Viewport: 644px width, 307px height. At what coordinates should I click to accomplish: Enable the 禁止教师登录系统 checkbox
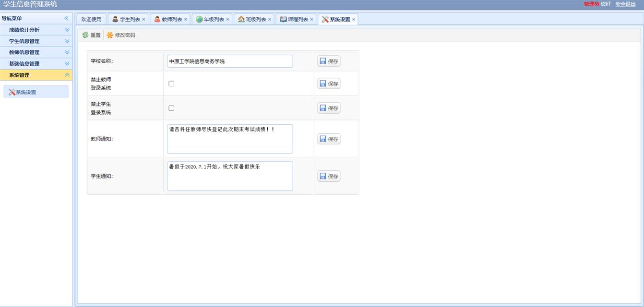tap(171, 83)
